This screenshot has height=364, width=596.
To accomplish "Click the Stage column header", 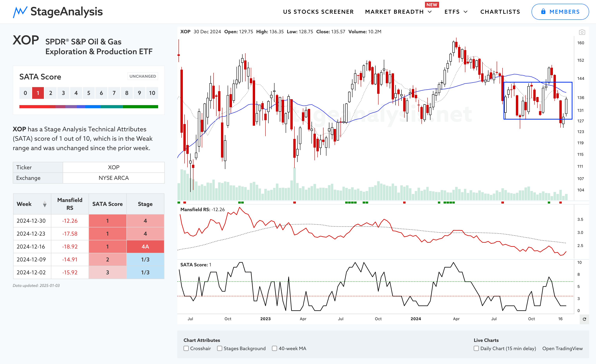I will point(145,204).
